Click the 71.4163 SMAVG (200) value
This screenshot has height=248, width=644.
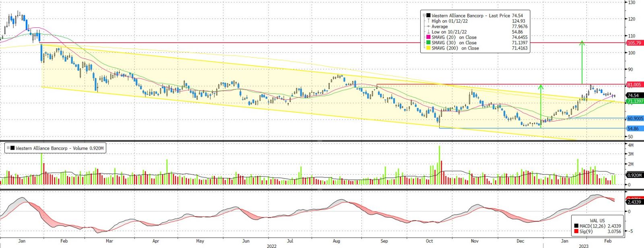coord(520,48)
